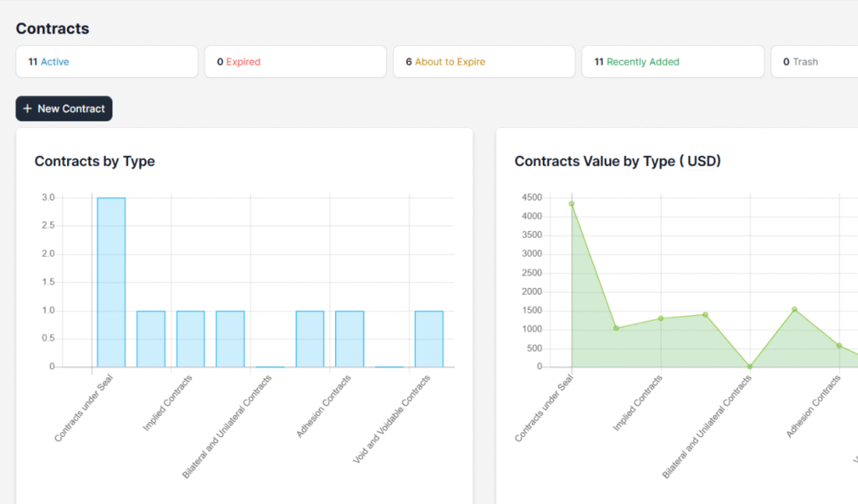
Task: Click the line chart peak right of Bilateral point
Action: (x=794, y=309)
